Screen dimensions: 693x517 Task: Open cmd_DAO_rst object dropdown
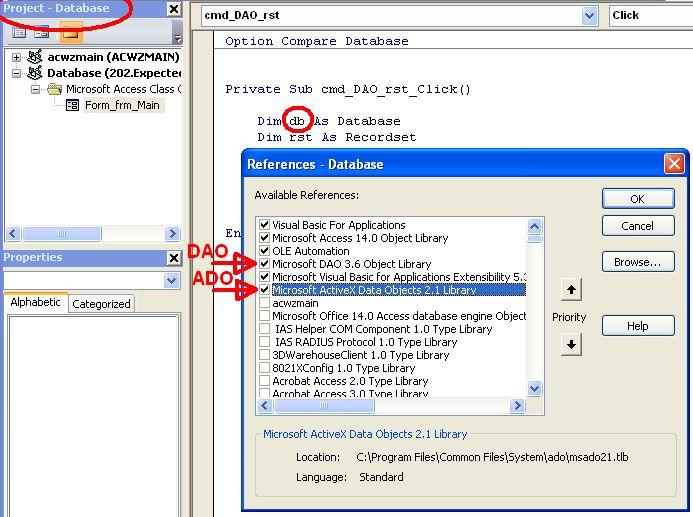click(x=589, y=16)
